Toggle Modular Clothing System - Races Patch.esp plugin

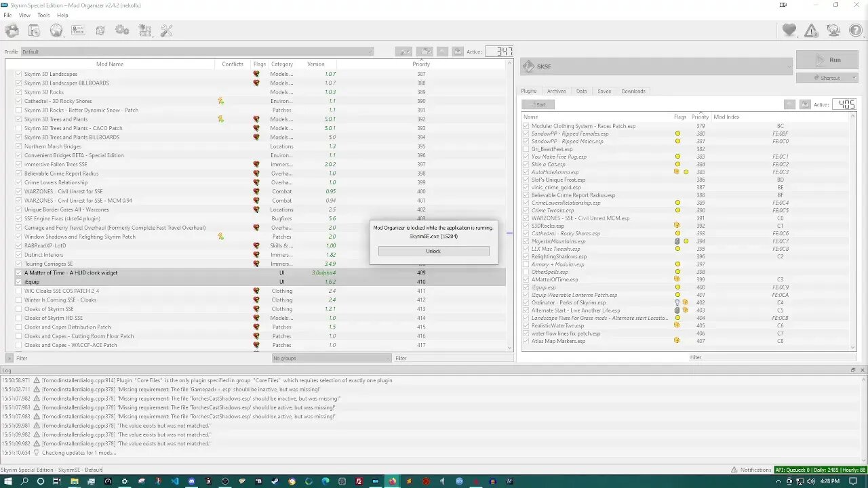[526, 126]
